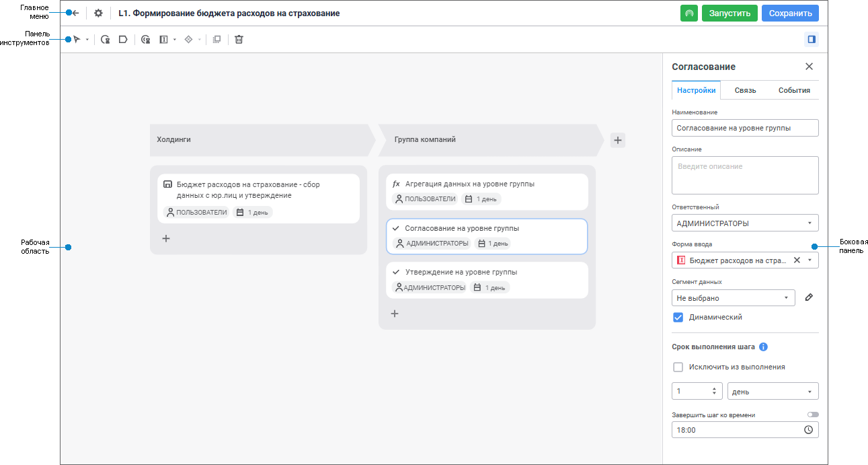Screen dimensions: 868x465
Task: Open the день time unit dropdown
Action: tap(773, 391)
